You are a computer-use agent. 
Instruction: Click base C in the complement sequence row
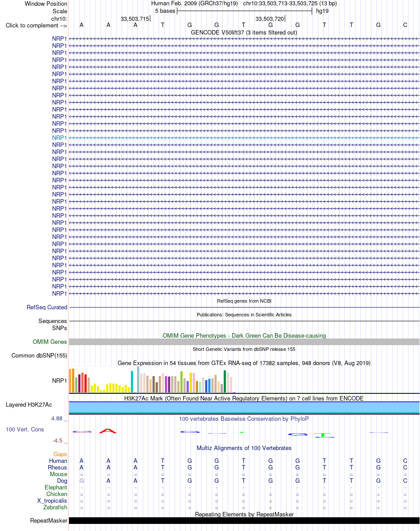tap(405, 25)
